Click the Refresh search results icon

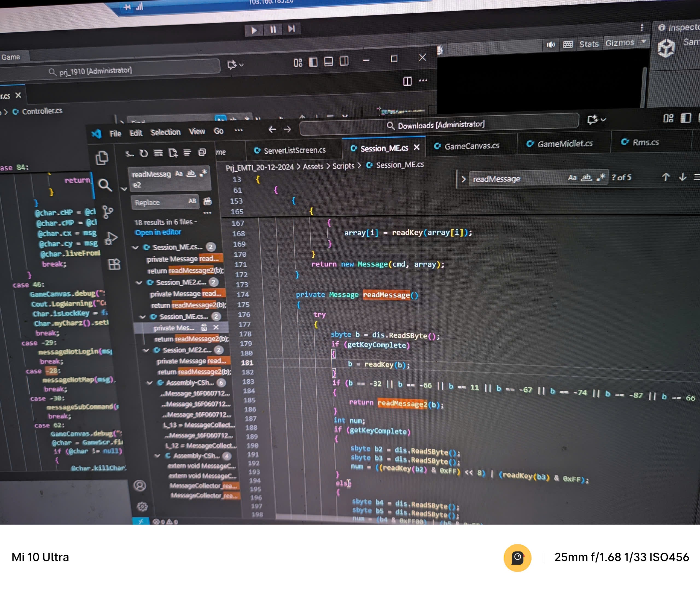click(x=144, y=153)
